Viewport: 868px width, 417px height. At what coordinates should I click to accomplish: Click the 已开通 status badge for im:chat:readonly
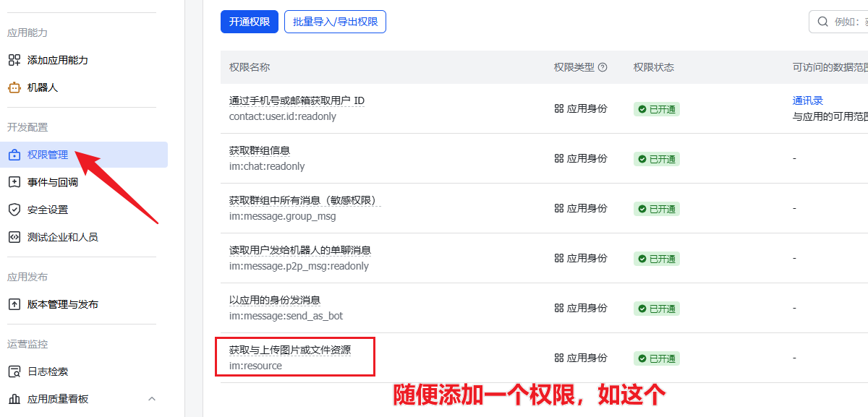click(657, 159)
